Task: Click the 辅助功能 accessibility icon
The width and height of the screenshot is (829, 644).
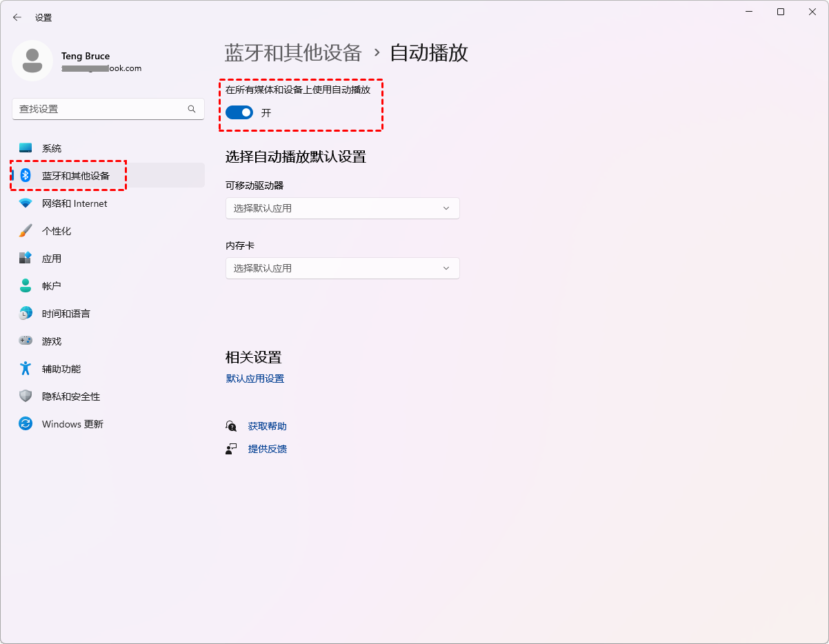Action: pos(26,369)
